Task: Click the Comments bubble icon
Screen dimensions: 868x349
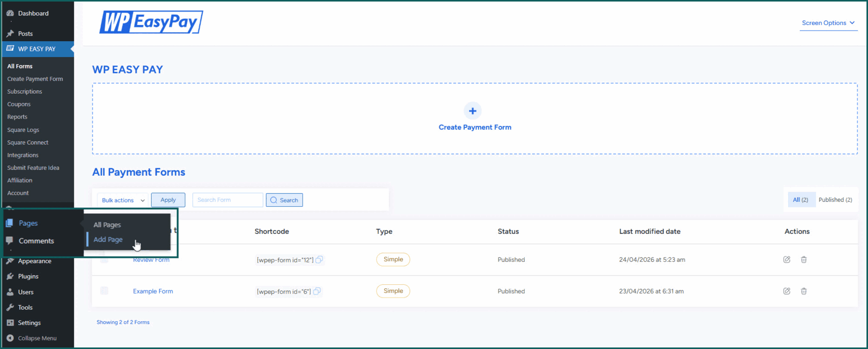Action: coord(9,241)
